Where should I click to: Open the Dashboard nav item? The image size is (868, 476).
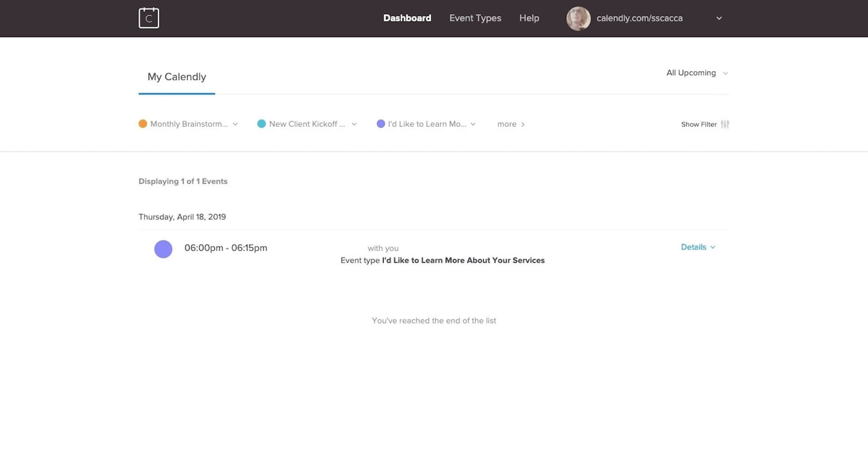407,18
